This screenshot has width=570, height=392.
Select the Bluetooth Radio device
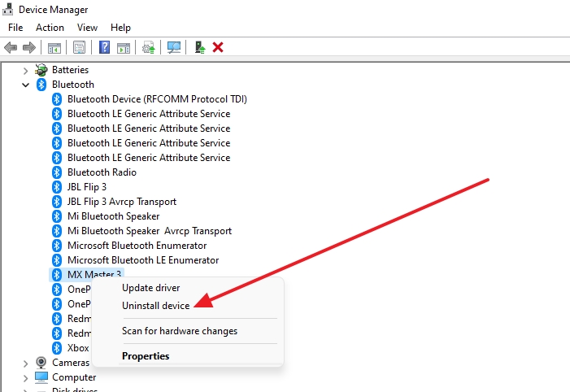tap(102, 172)
